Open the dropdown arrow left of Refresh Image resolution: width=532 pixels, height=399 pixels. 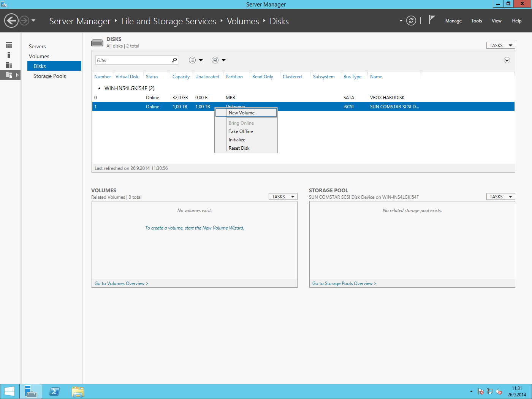coord(401,21)
